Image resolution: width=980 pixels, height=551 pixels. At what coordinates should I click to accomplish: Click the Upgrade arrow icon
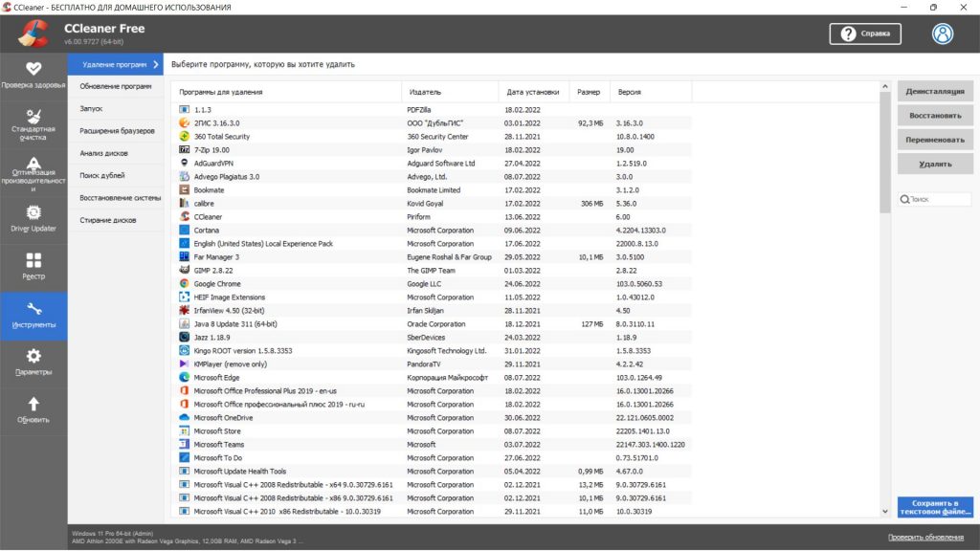click(33, 404)
